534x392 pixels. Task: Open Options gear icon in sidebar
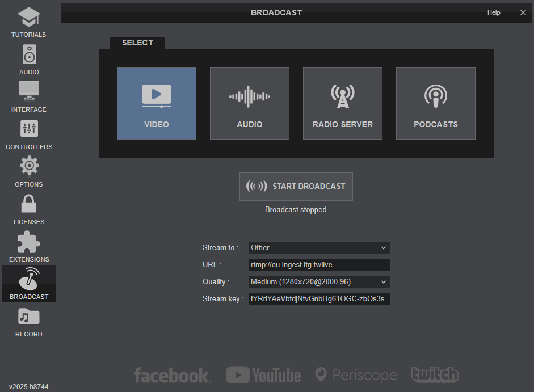tap(28, 172)
